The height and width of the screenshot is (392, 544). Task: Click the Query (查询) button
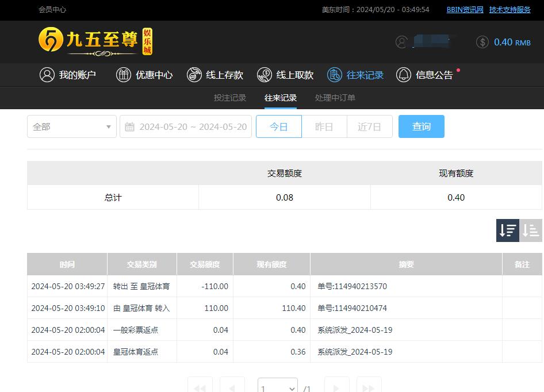(421, 126)
